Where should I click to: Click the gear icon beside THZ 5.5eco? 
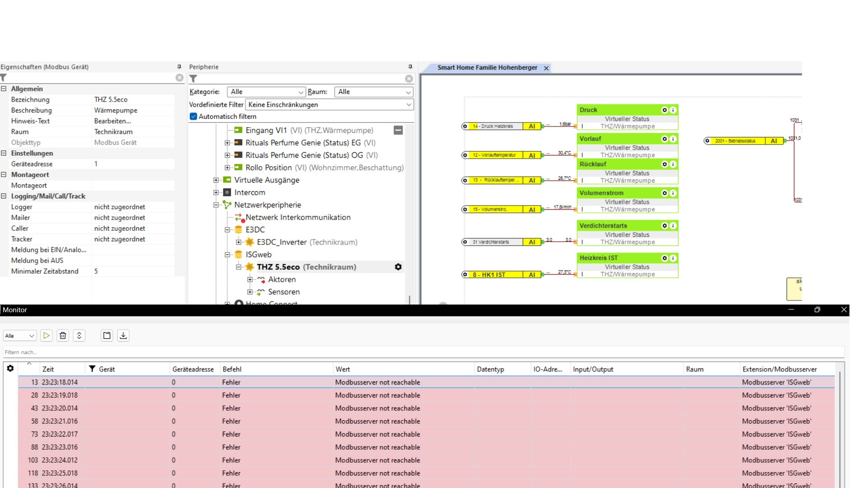click(398, 267)
